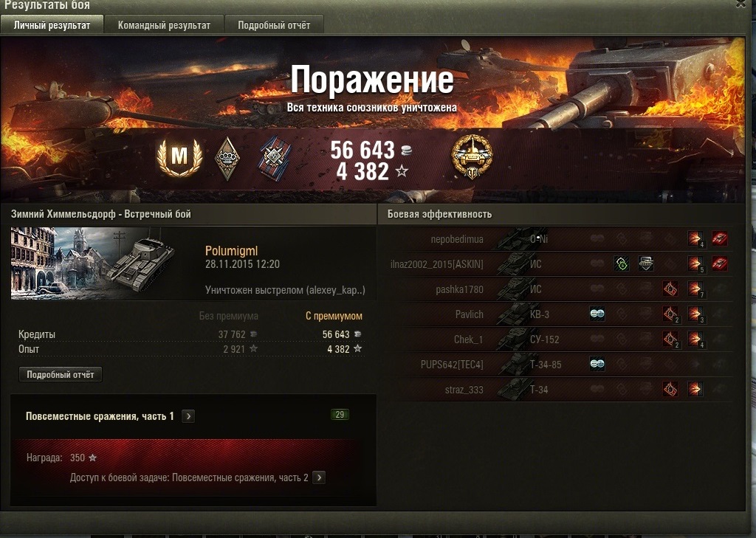Click the Подробный отчёт button below credits

[61, 375]
